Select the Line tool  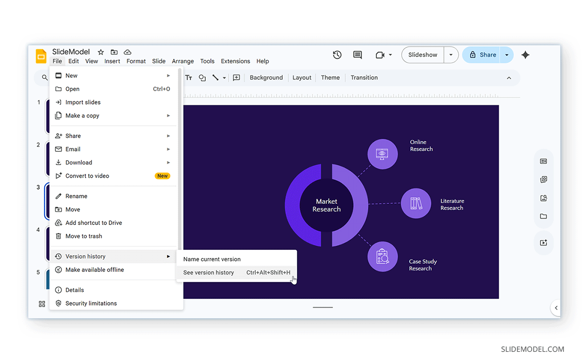point(215,77)
